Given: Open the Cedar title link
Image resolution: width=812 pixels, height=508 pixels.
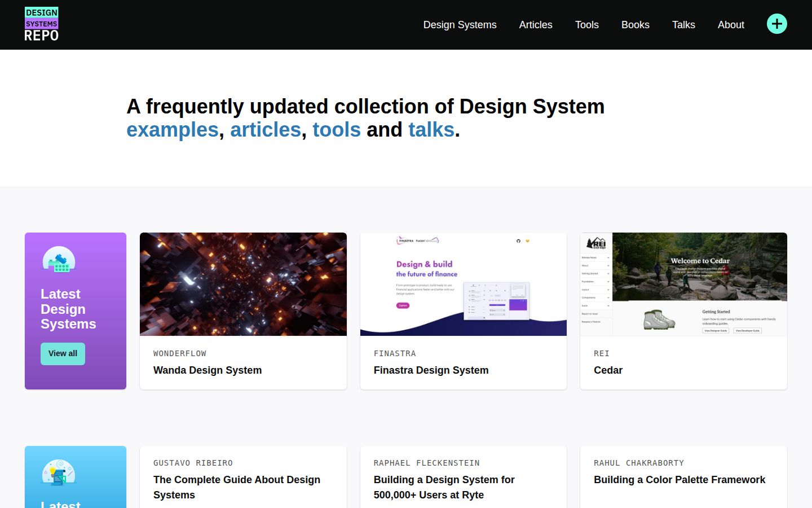Looking at the screenshot, I should [x=608, y=370].
